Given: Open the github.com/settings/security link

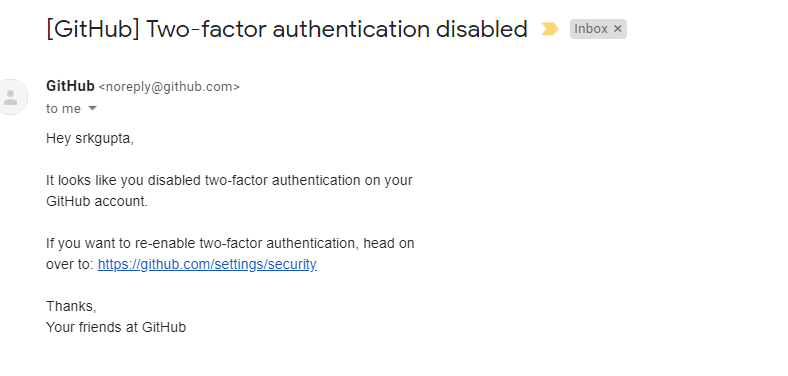Looking at the screenshot, I should click(x=207, y=264).
